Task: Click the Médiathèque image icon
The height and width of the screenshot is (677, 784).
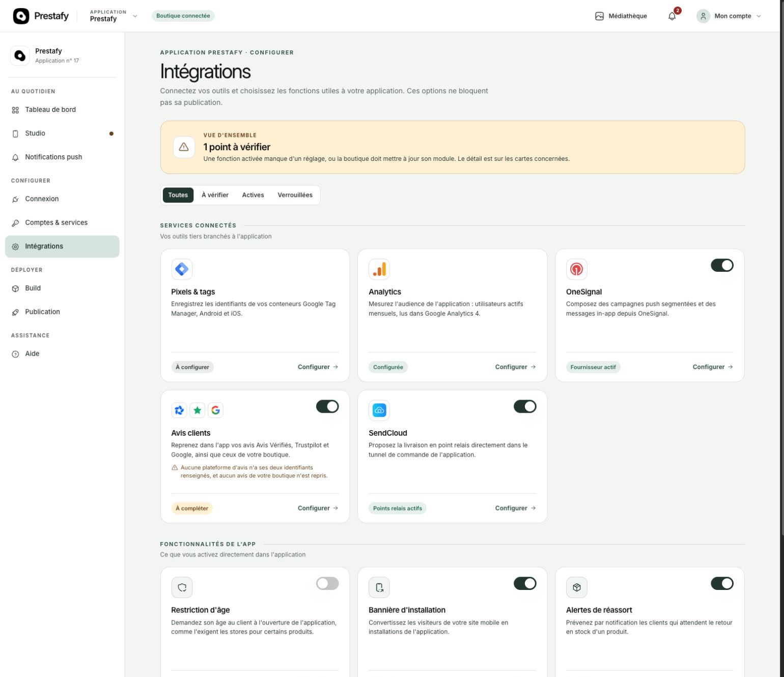Action: (x=599, y=16)
